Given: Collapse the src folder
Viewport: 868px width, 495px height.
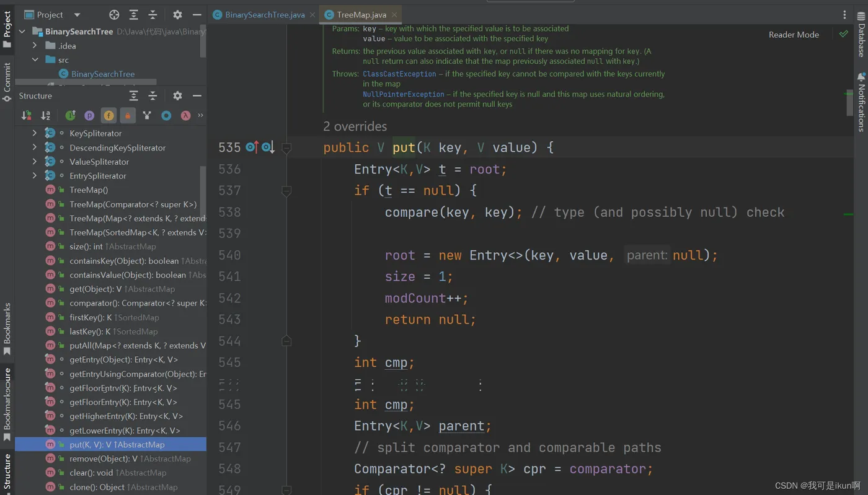Looking at the screenshot, I should (x=35, y=60).
